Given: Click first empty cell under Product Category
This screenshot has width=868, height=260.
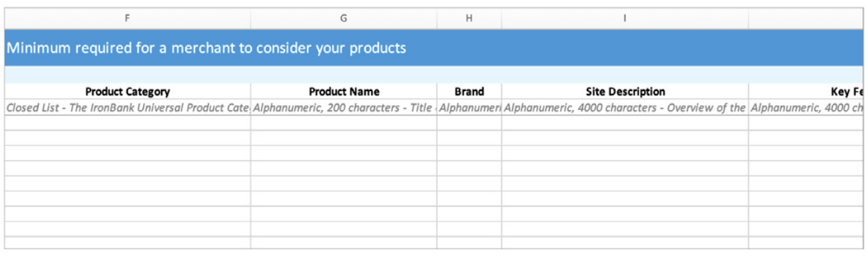Looking at the screenshot, I should (127, 123).
